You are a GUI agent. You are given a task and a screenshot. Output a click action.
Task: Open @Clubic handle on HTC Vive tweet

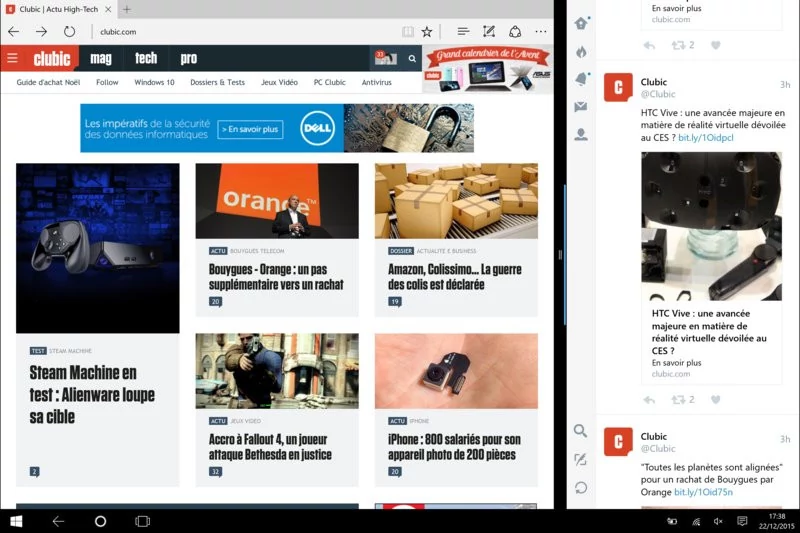coord(658,94)
